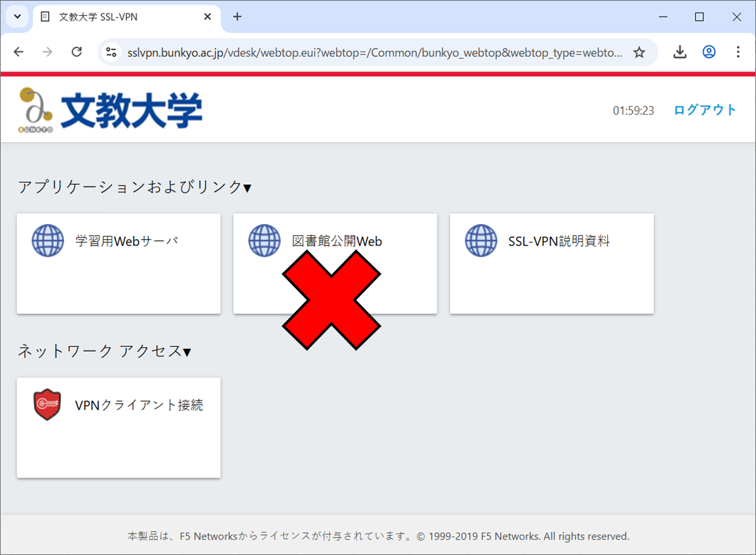The width and height of the screenshot is (756, 555).
Task: Click the browser forward arrow
Action: pyautogui.click(x=47, y=52)
